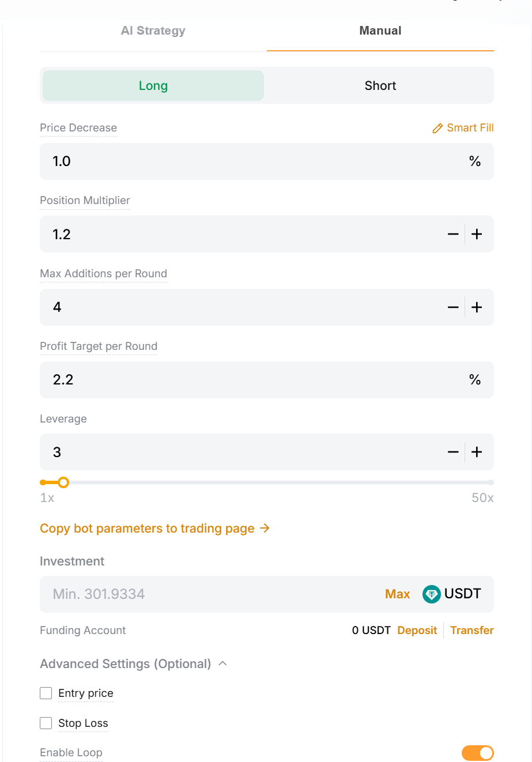Click the Smart Fill pencil icon
Viewport: 532px width, 762px height.
437,128
